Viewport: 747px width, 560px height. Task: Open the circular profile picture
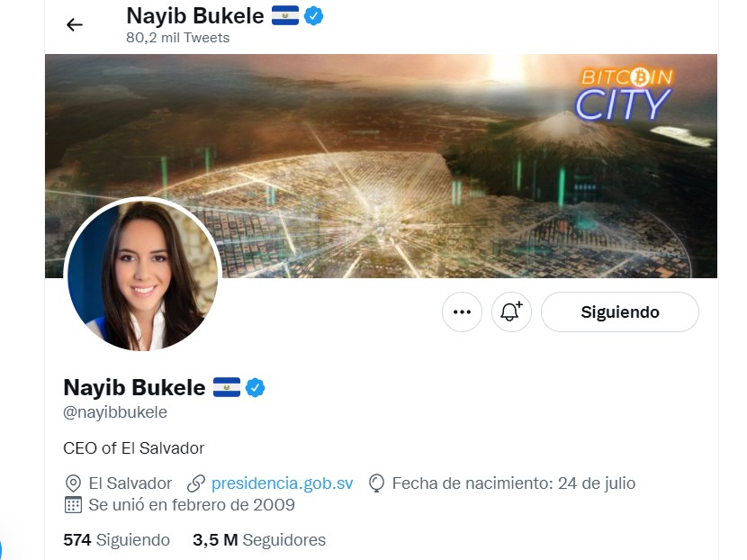(x=142, y=275)
